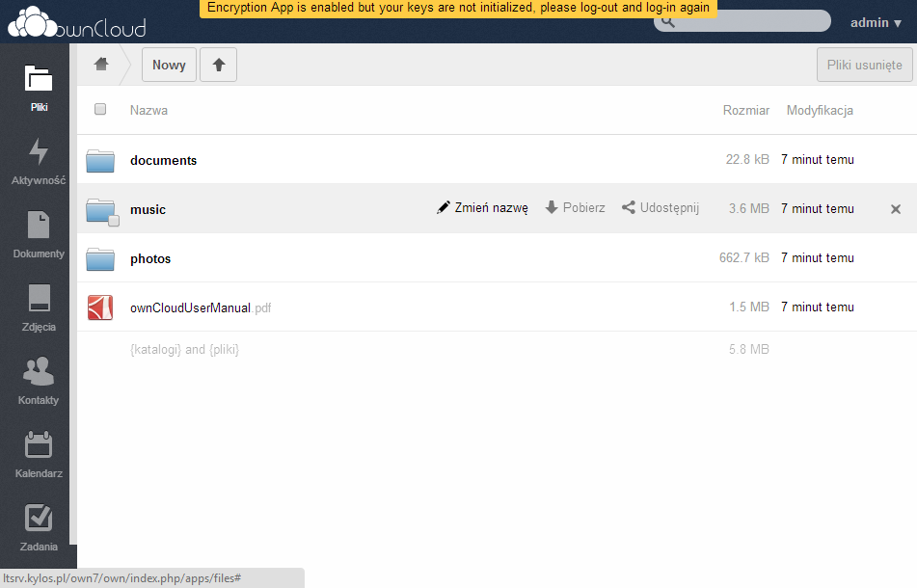
Task: Open the Kontakty contacts app
Action: click(39, 381)
